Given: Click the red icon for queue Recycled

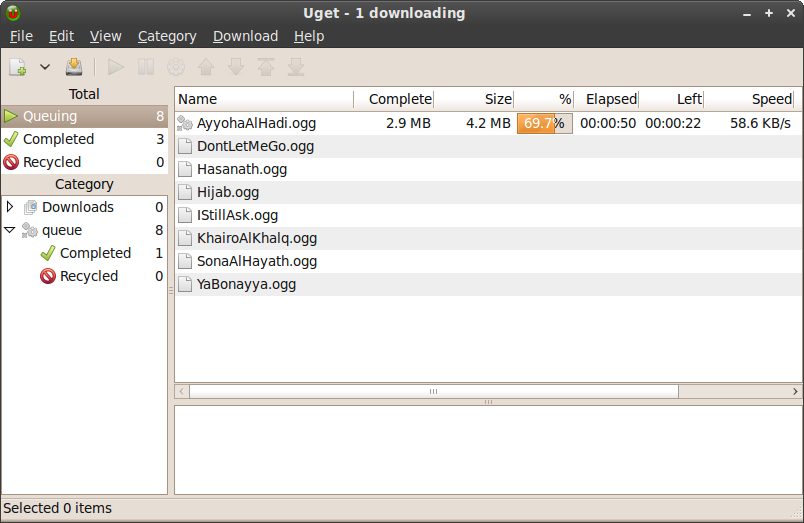Looking at the screenshot, I should click(x=48, y=276).
